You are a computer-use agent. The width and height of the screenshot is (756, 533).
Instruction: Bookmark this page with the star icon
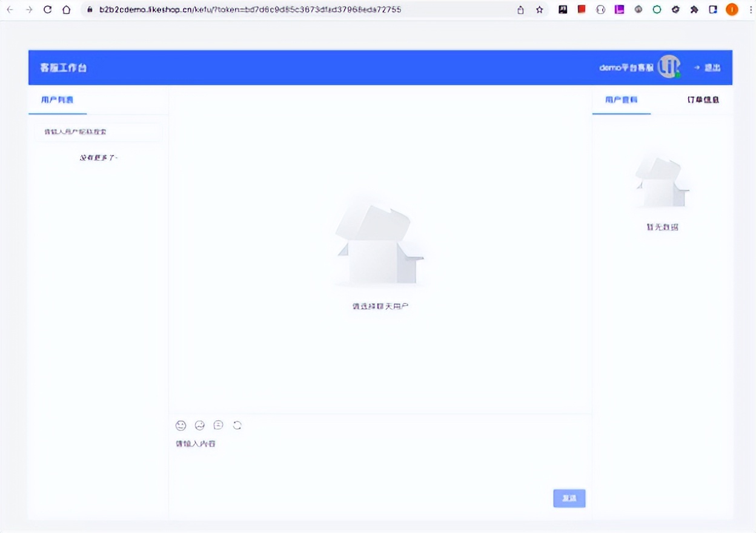tap(539, 10)
